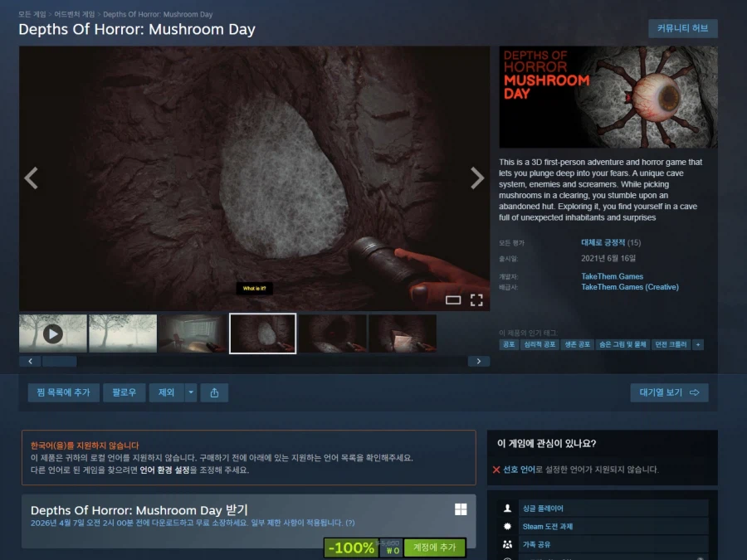Image resolution: width=747 pixels, height=560 pixels.
Task: Select the 가족 공유 family sharing icon
Action: pos(507,544)
